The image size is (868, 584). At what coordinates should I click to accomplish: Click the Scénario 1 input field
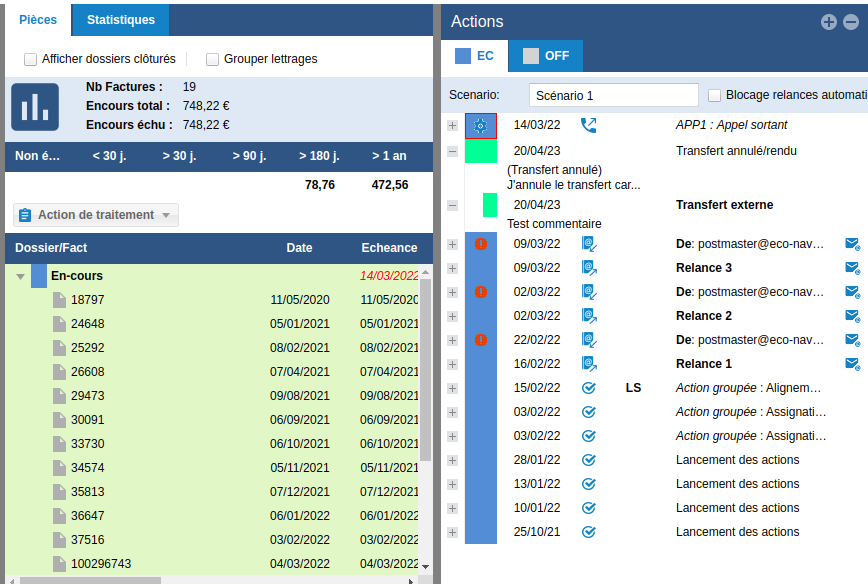tap(613, 95)
